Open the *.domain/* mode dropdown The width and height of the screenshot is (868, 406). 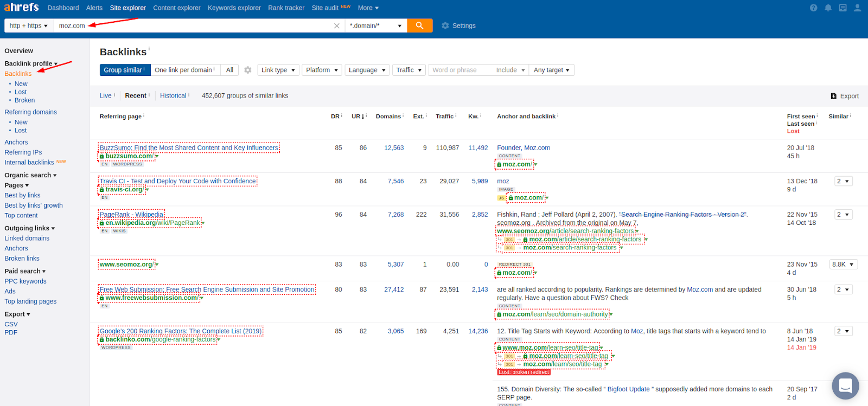376,25
